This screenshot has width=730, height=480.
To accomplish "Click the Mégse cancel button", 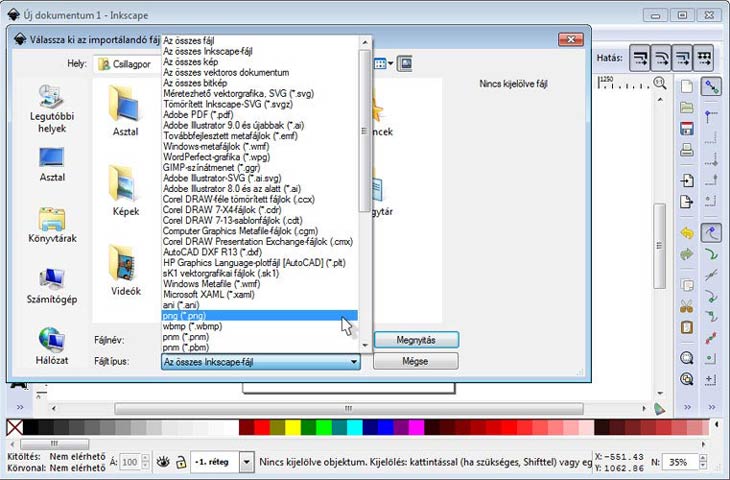I will pyautogui.click(x=415, y=361).
